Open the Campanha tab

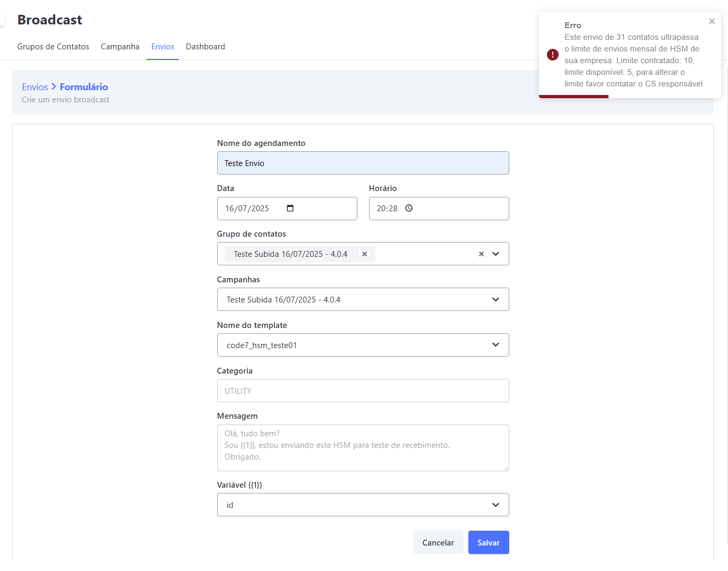pyautogui.click(x=120, y=47)
